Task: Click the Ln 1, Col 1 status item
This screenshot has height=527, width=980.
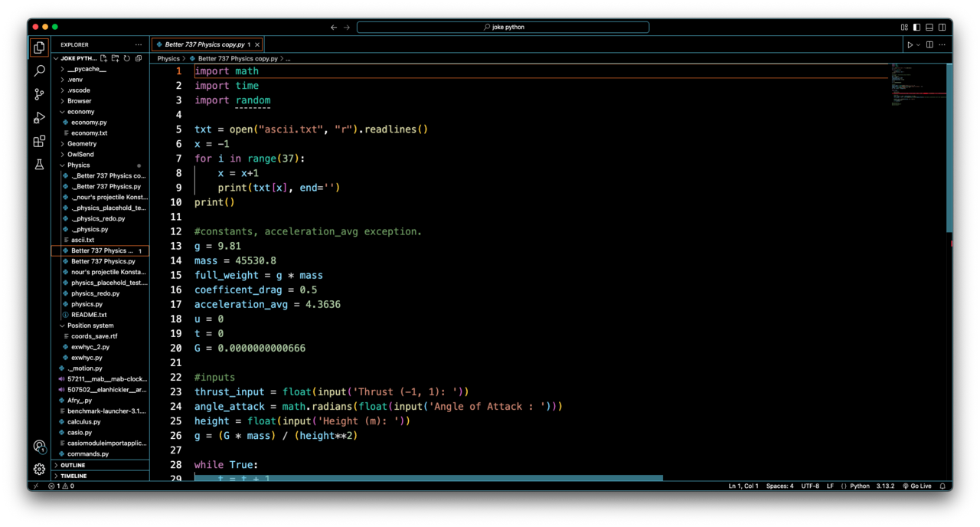Action: coord(743,486)
